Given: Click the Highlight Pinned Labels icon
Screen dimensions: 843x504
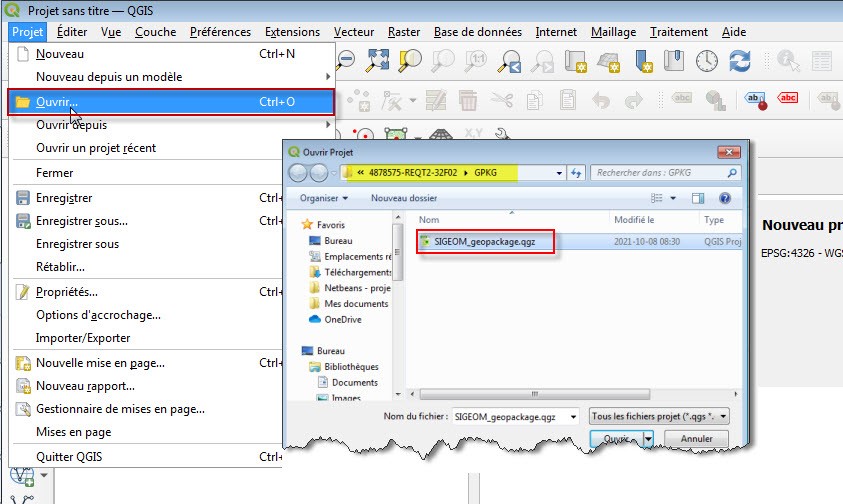Looking at the screenshot, I should (755, 100).
